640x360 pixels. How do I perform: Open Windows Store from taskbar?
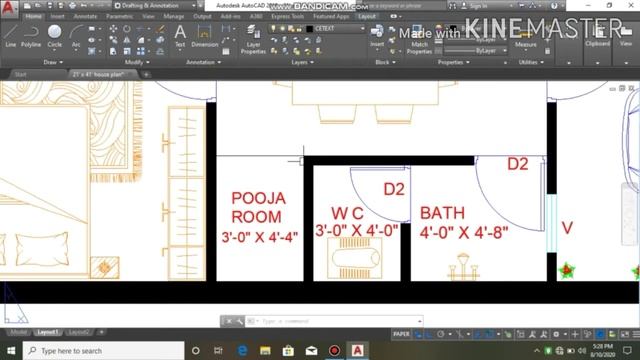point(288,351)
